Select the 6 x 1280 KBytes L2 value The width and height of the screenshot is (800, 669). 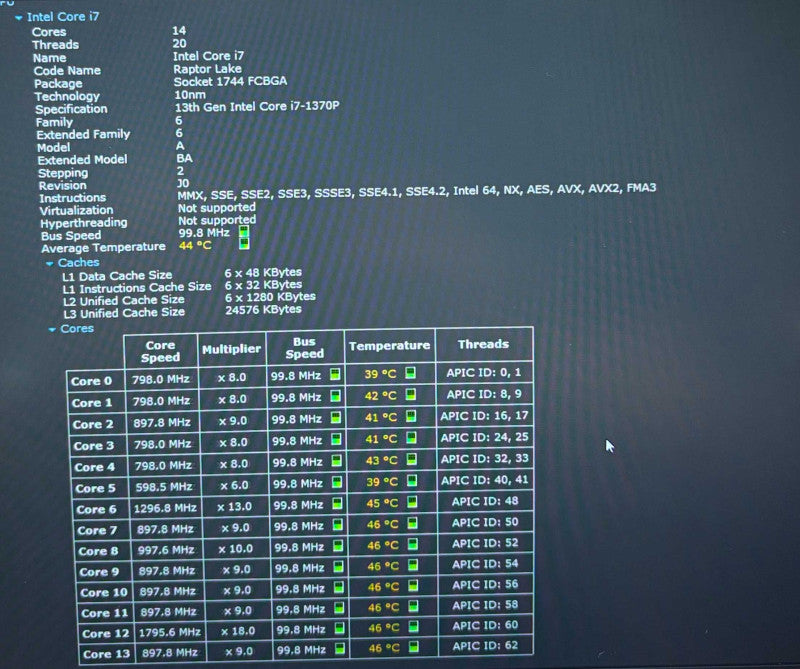[270, 297]
